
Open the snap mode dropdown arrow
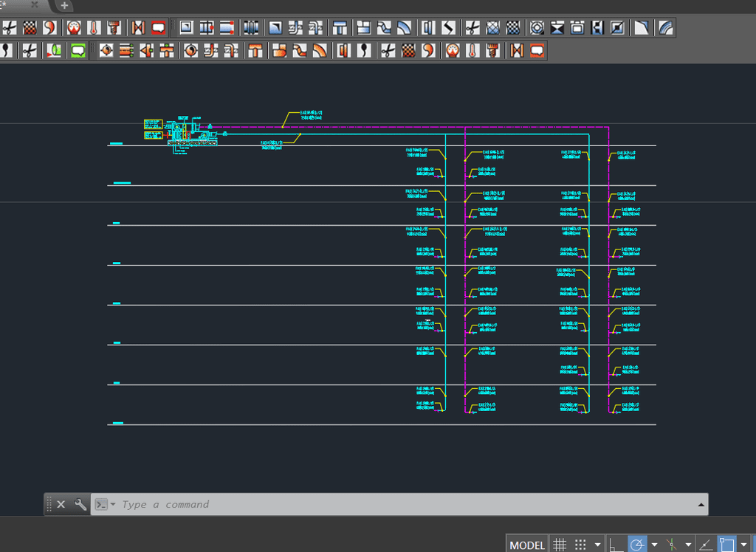(597, 545)
